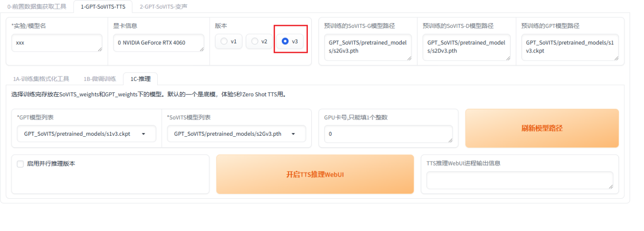
Task: Open the GPT模型列表 dropdown arrow
Action: pyautogui.click(x=143, y=134)
